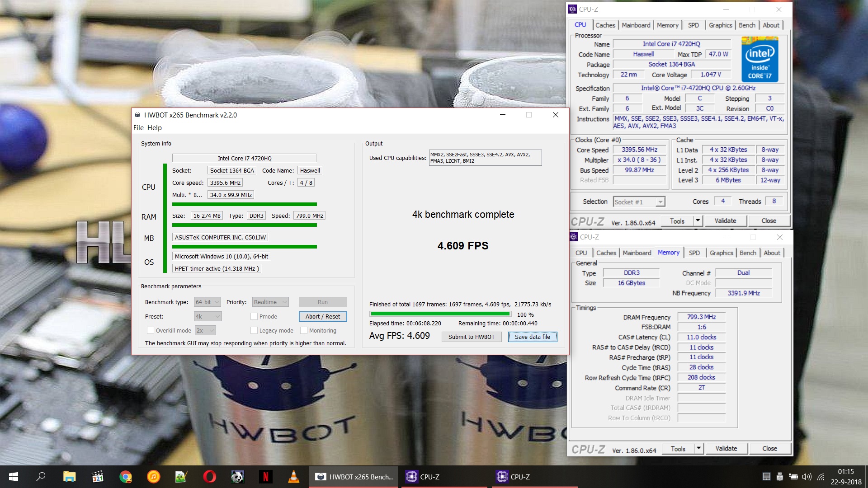This screenshot has width=868, height=488.
Task: Click HWBOT x265 window title icon
Action: pos(137,115)
